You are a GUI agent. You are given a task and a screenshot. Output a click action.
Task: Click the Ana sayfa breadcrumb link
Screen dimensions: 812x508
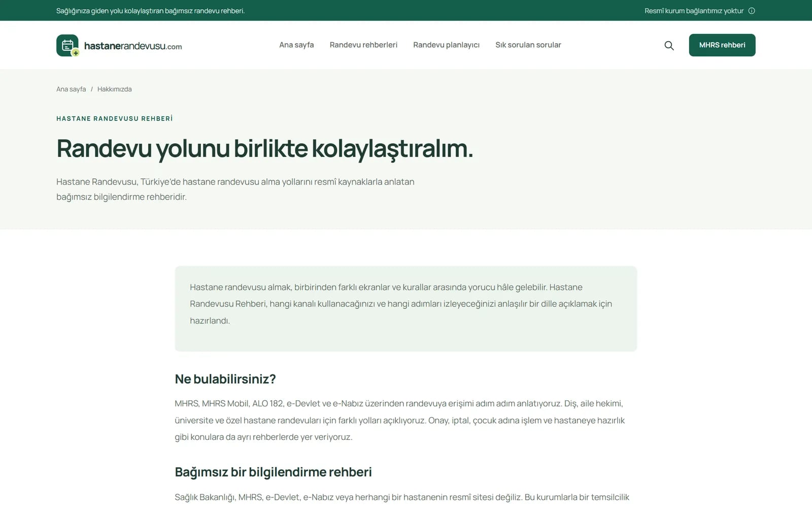click(71, 89)
